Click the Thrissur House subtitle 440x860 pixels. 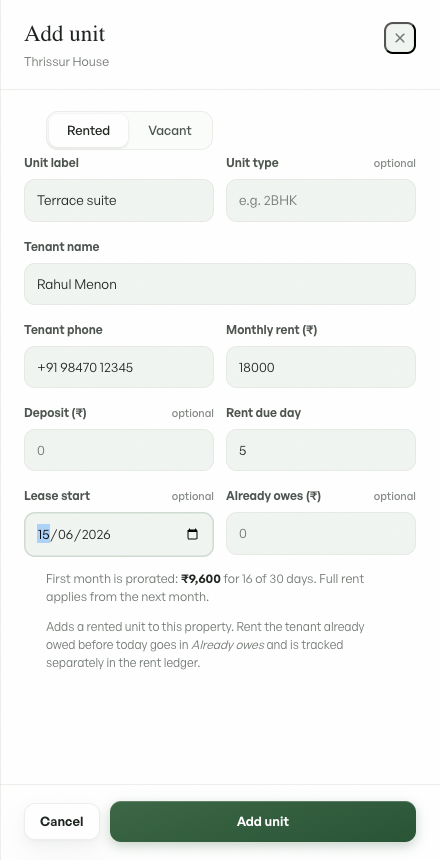[x=66, y=61]
